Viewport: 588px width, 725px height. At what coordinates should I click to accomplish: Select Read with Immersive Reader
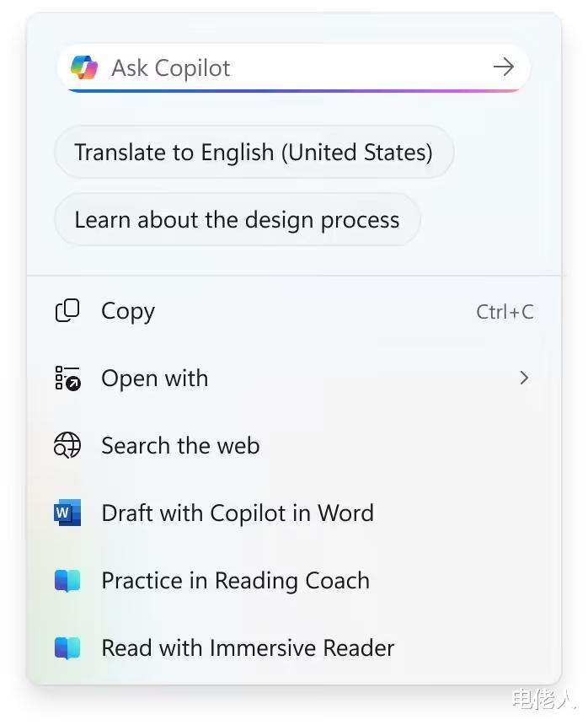click(x=248, y=648)
